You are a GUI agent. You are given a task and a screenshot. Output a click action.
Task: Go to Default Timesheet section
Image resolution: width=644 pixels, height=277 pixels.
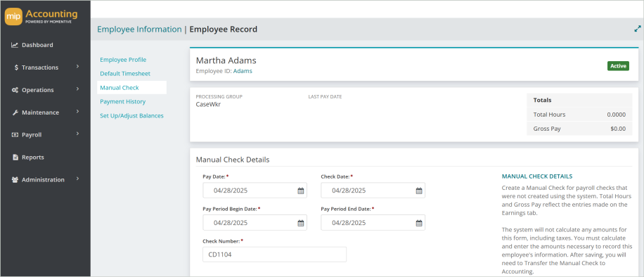click(x=125, y=74)
